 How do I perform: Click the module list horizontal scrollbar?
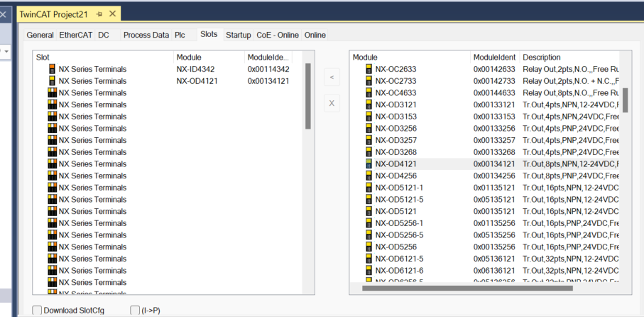[467, 289]
